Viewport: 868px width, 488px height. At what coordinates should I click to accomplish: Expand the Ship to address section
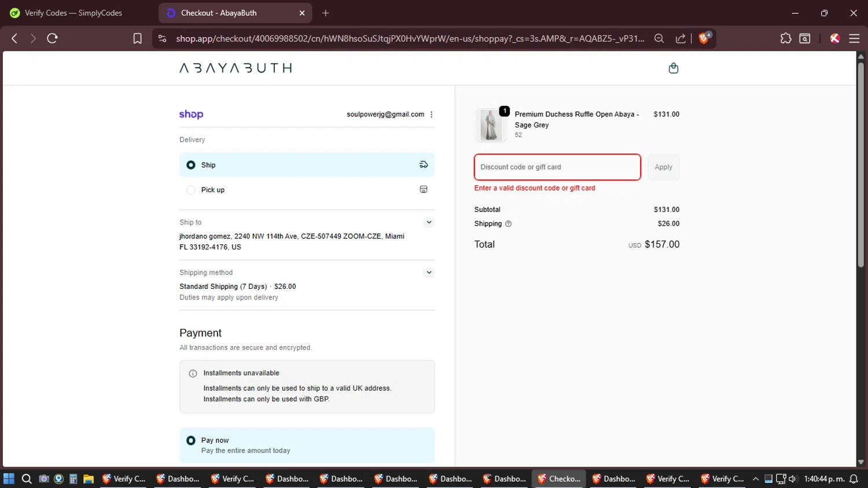tap(429, 222)
